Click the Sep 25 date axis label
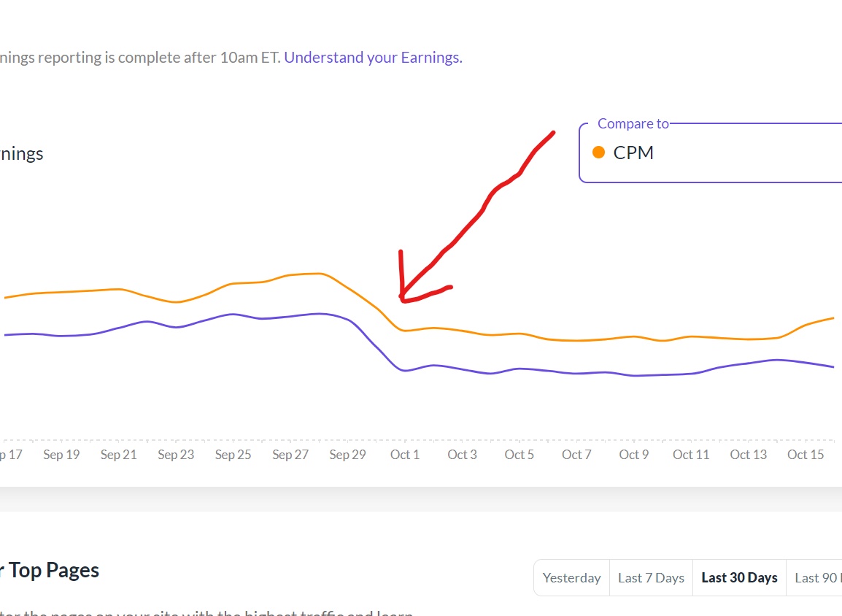Screen dimensions: 842x616 pyautogui.click(x=233, y=455)
